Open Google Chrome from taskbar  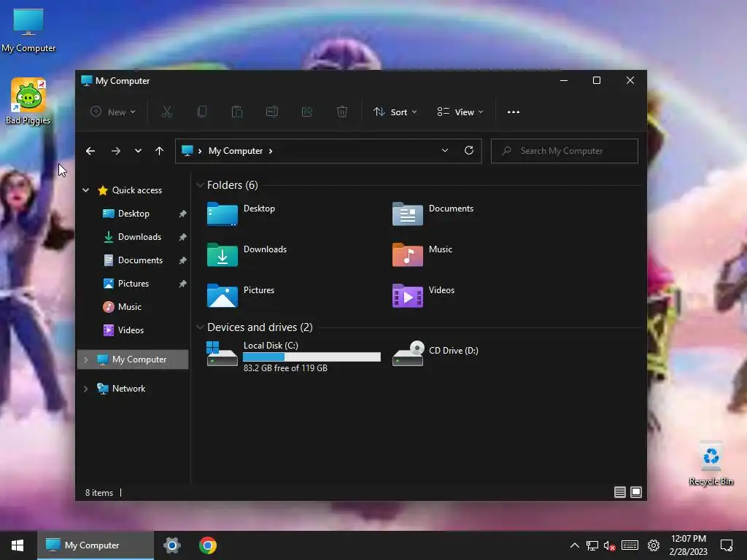coord(208,545)
